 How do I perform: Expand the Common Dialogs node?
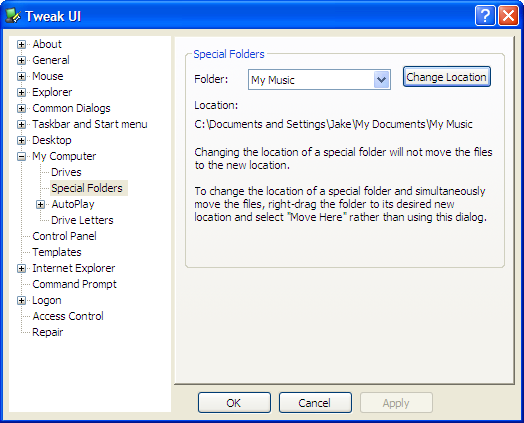(21, 109)
